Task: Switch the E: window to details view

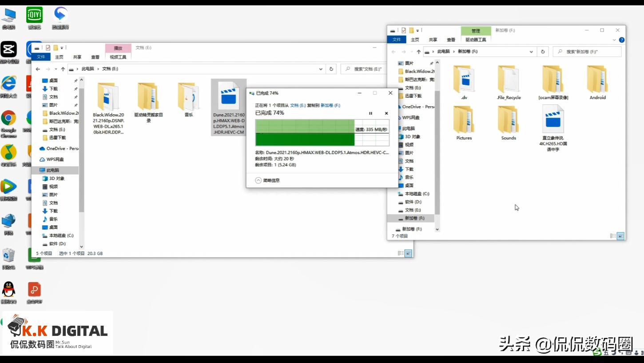Action: 401,253
